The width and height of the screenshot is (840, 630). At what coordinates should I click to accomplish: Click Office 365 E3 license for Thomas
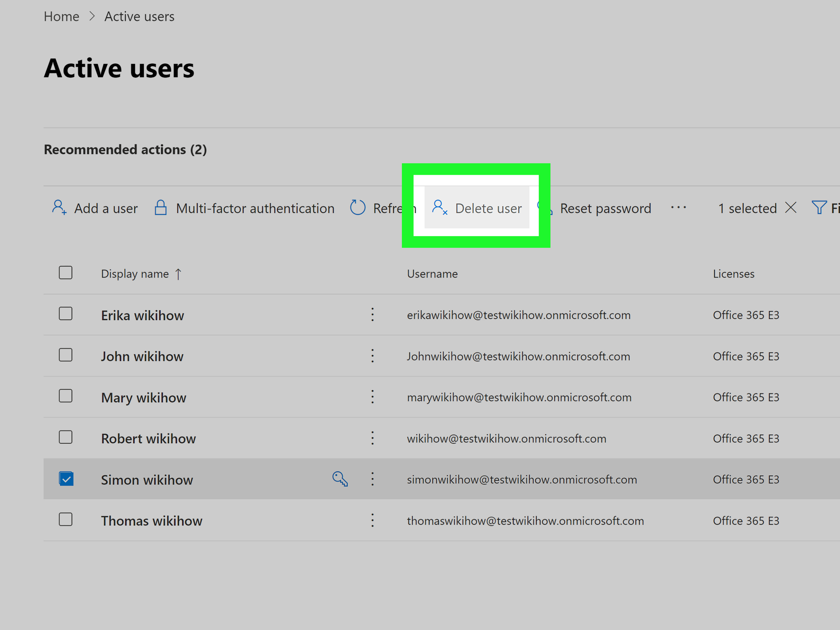pyautogui.click(x=746, y=521)
